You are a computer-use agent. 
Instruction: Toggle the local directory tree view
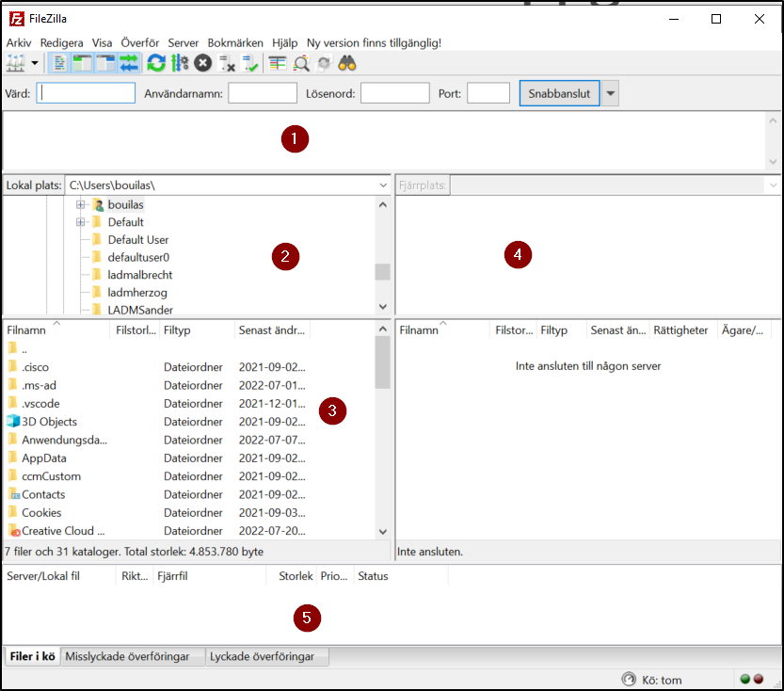[81, 63]
